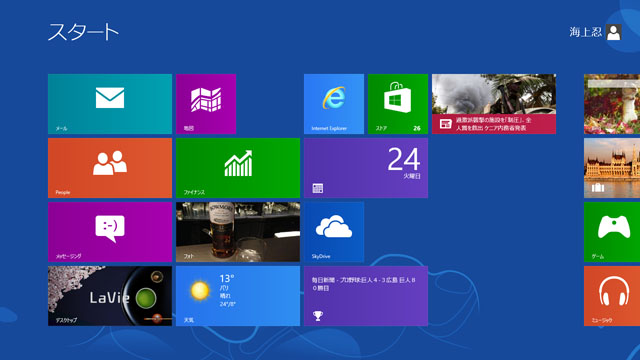Open the Photos tile with whisky bottle
The height and width of the screenshot is (360, 640).
click(238, 232)
